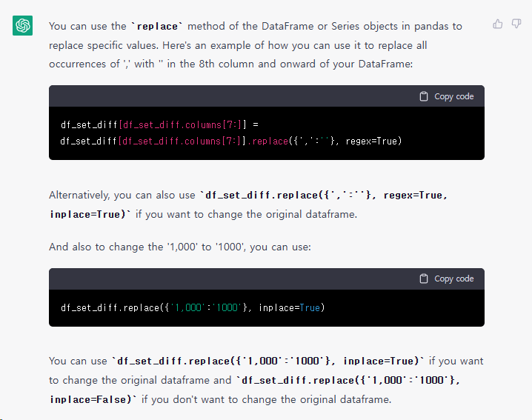This screenshot has width=532, height=420.
Task: Click the inline `replace` word in first paragraph
Action: [157, 27]
